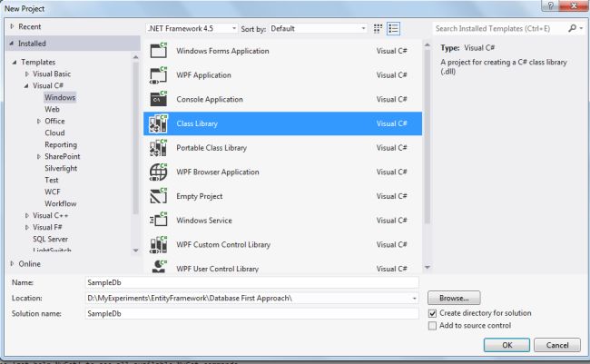Click the OK button
This screenshot has height=364, width=590.
pyautogui.click(x=506, y=345)
